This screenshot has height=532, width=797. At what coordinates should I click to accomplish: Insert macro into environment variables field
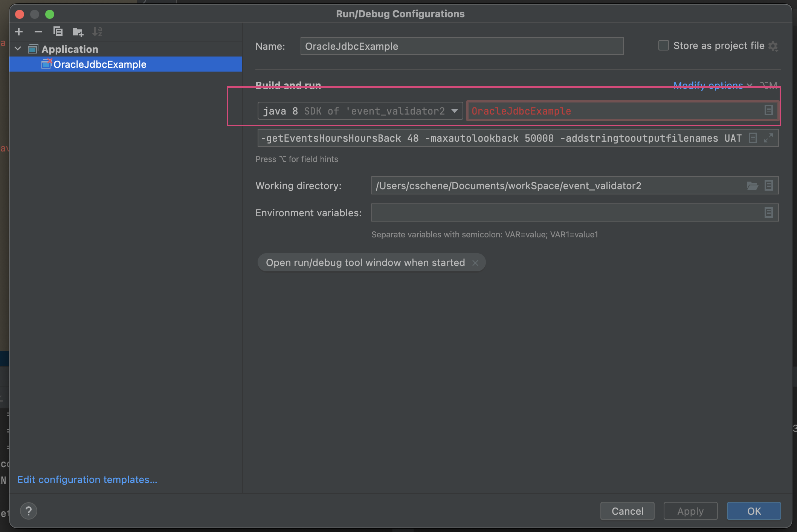point(769,212)
